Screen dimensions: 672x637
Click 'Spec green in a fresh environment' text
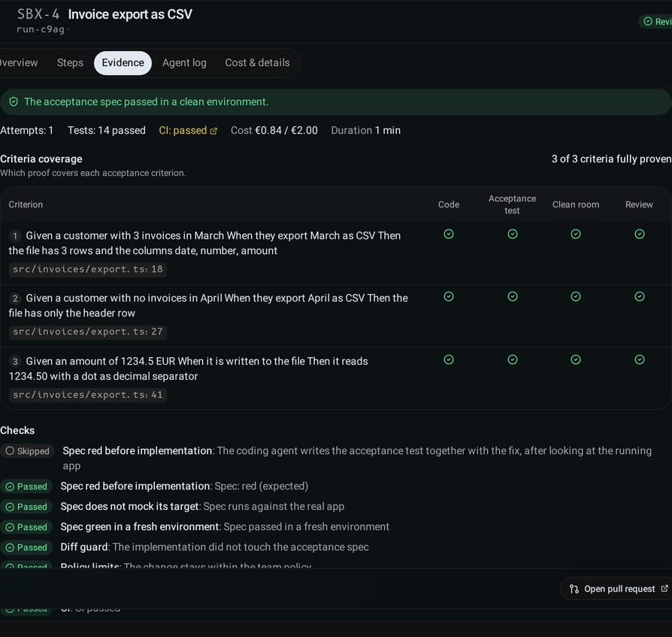[x=140, y=527]
